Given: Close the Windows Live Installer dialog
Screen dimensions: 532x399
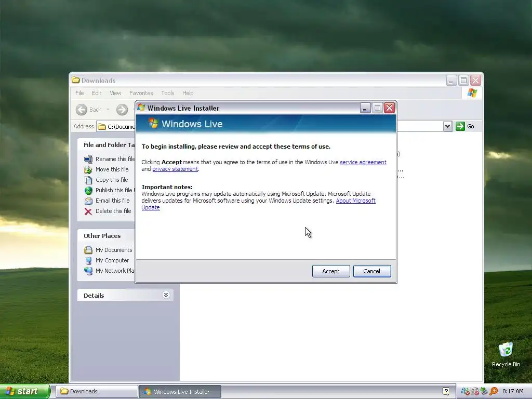Looking at the screenshot, I should pos(390,108).
